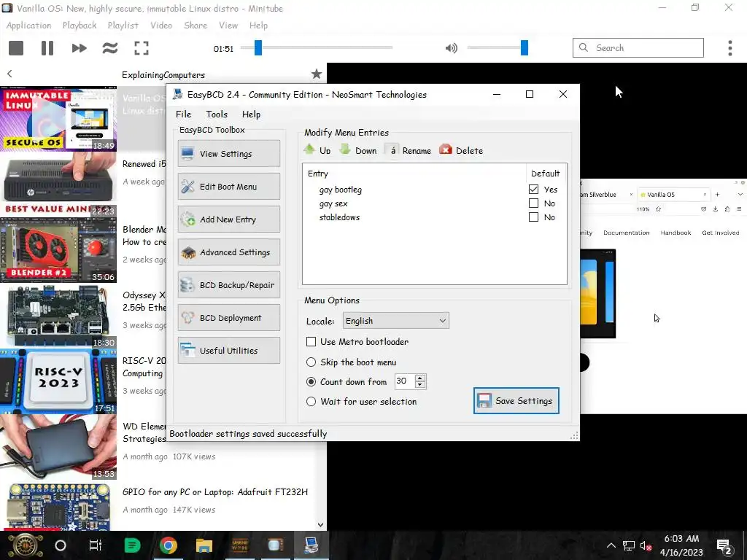
Task: Increase countdown with spinner up arrow
Action: (420, 378)
